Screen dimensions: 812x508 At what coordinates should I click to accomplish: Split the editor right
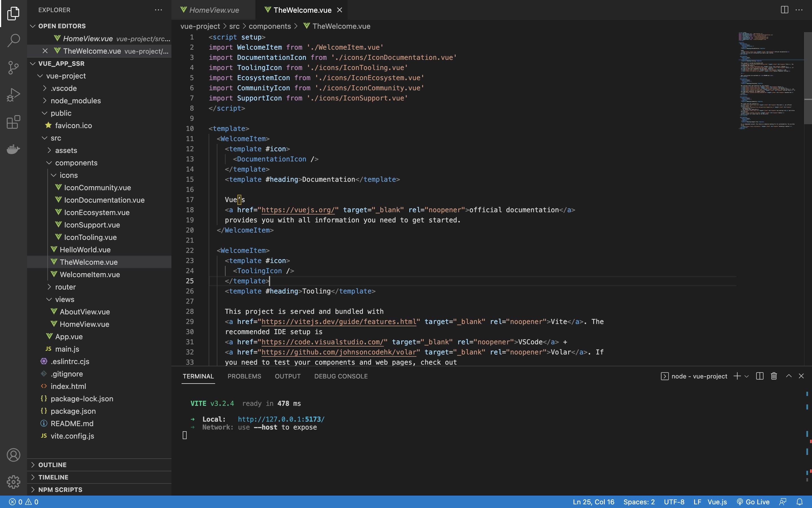(x=784, y=10)
